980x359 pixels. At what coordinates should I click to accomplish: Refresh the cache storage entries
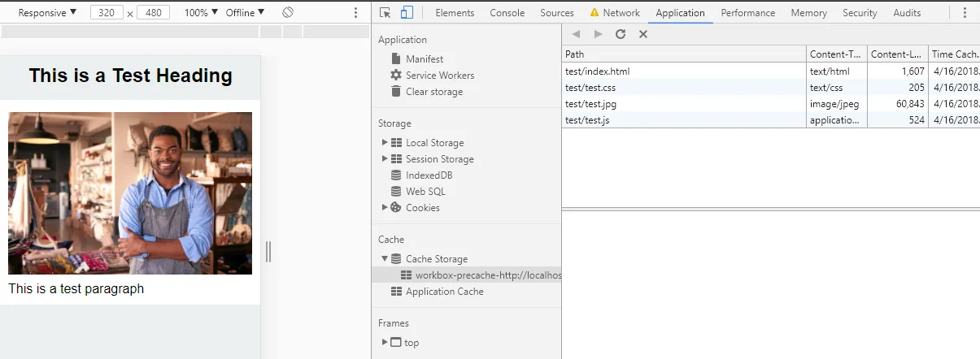(x=621, y=34)
